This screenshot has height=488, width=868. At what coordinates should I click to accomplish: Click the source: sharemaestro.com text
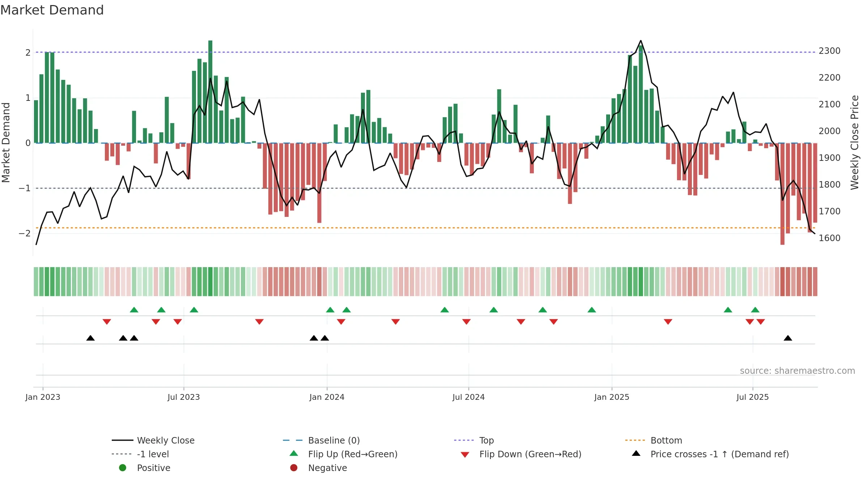point(797,371)
